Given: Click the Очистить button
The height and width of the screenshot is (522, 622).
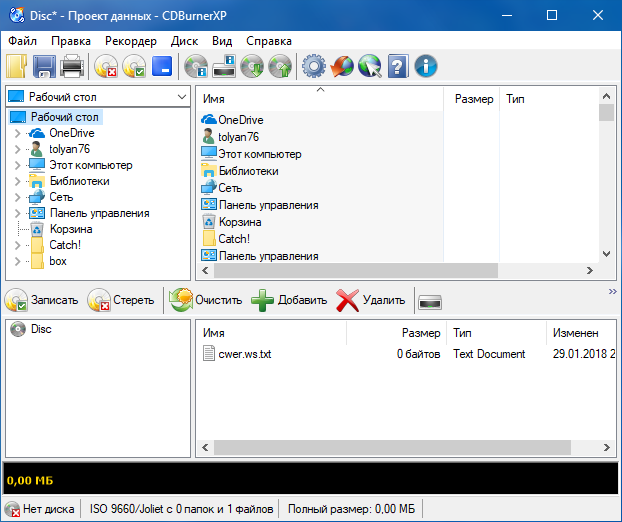Looking at the screenshot, I should [x=206, y=300].
